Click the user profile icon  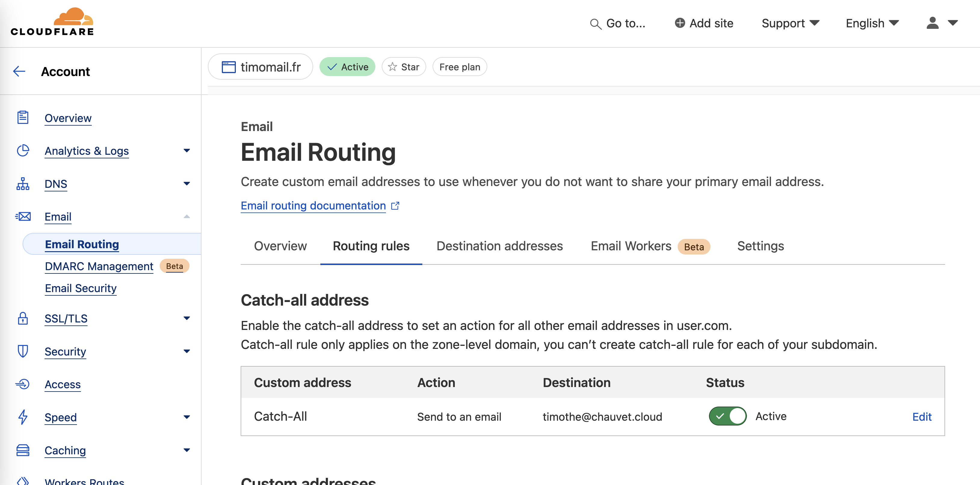932,23
